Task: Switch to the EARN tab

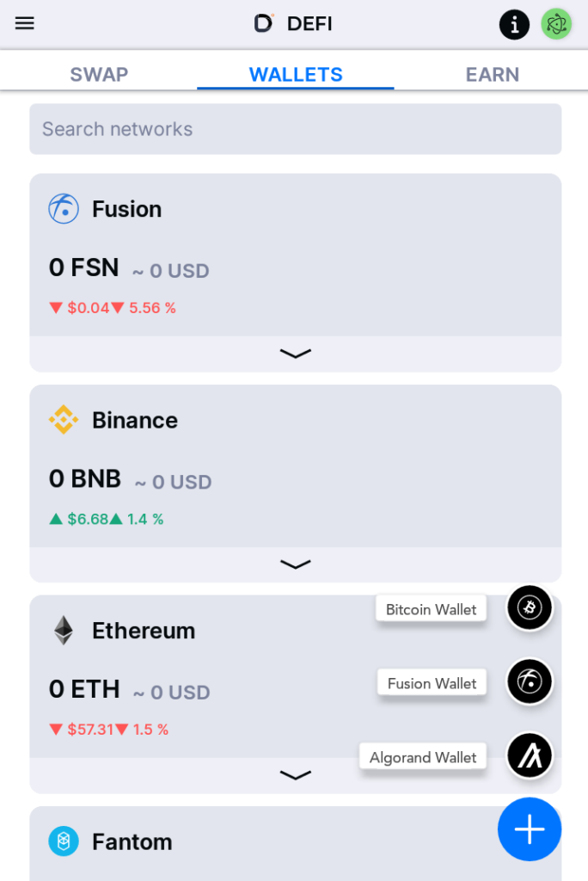Action: pyautogui.click(x=492, y=74)
